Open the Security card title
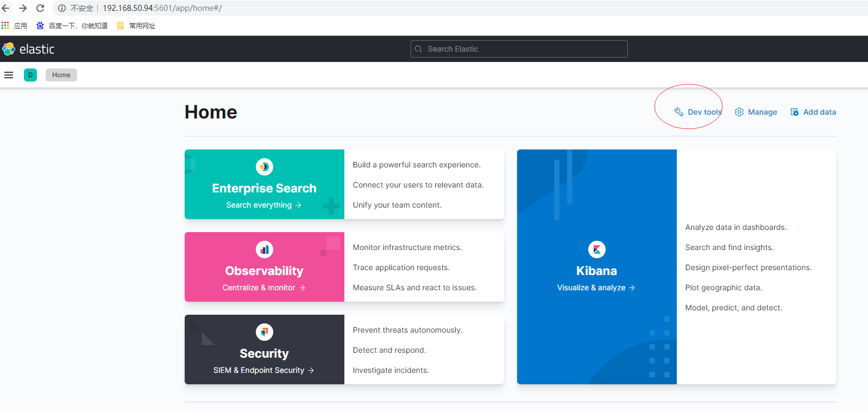This screenshot has width=868, height=412. (x=265, y=353)
